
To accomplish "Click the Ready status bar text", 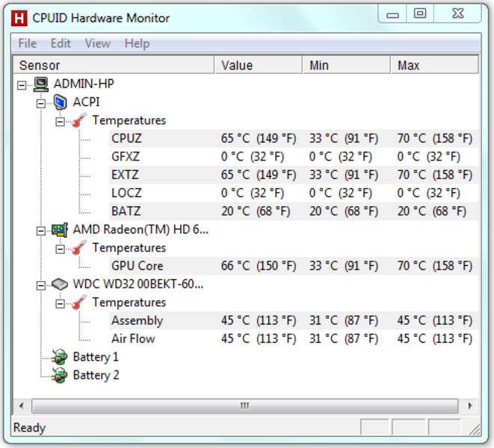I will pos(29,428).
